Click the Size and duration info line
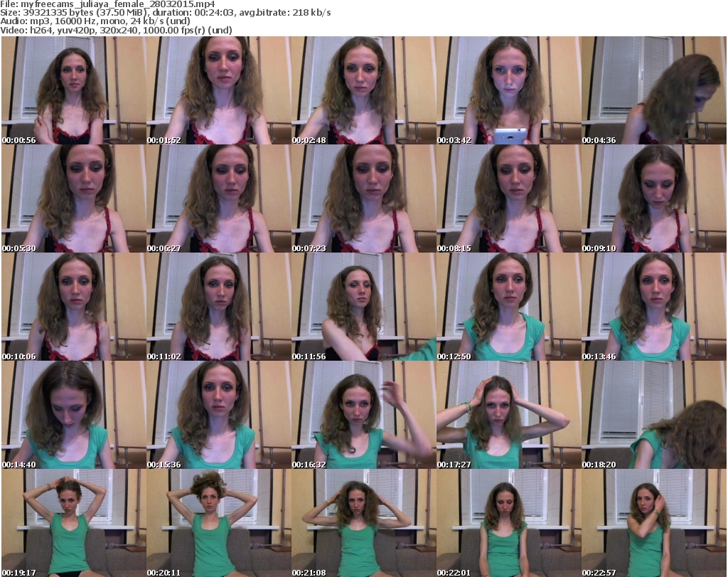This screenshot has height=577, width=728. tap(166, 13)
